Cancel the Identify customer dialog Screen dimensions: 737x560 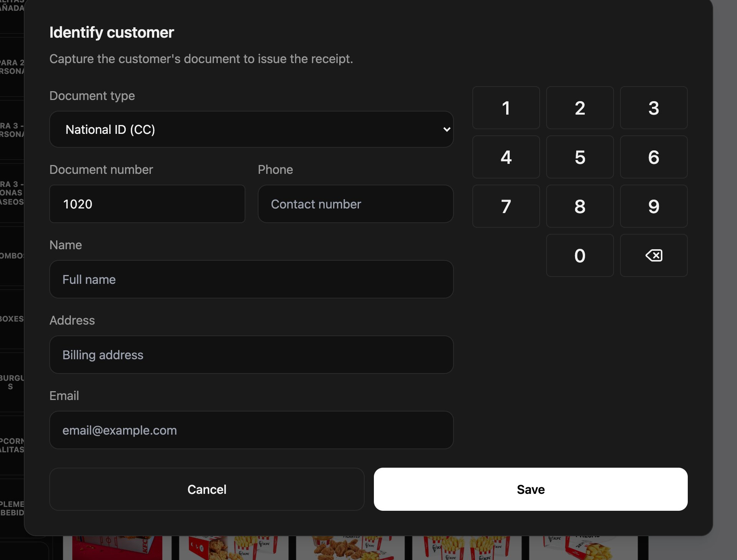coord(207,489)
